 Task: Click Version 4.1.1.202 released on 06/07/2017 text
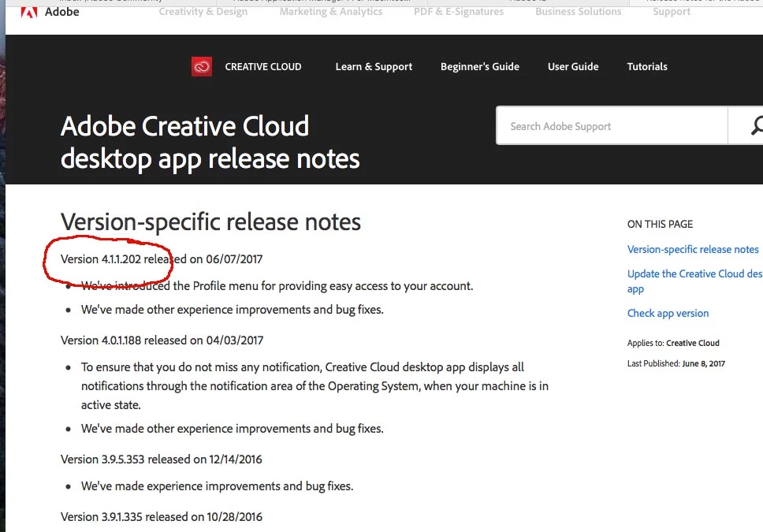(162, 259)
